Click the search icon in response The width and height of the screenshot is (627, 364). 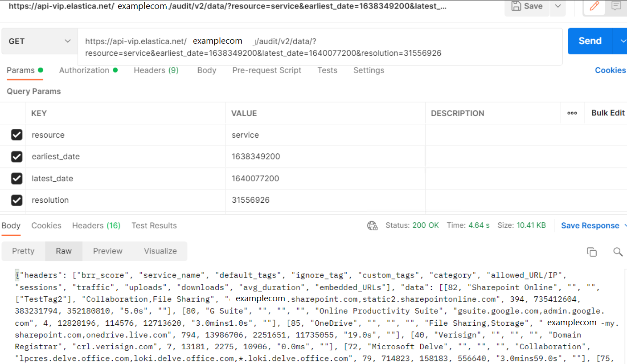tap(618, 252)
